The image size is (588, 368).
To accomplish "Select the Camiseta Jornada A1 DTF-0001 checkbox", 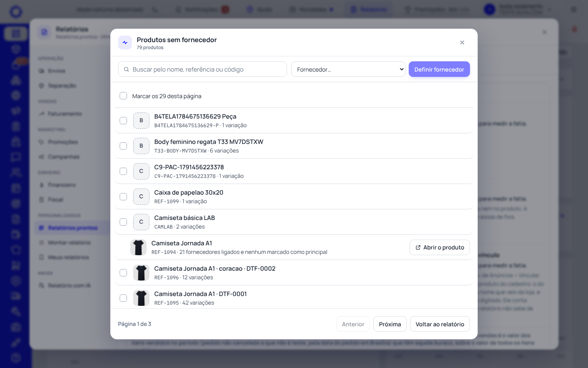I will (123, 298).
